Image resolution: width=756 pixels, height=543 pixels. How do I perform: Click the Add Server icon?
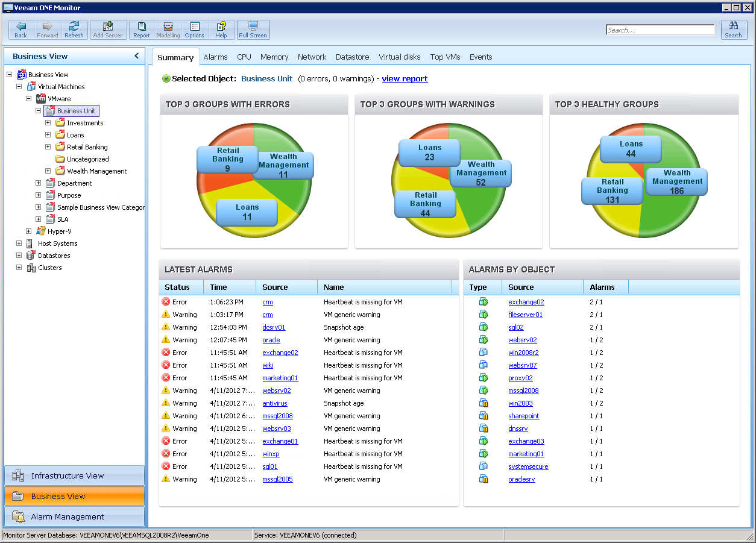click(108, 30)
